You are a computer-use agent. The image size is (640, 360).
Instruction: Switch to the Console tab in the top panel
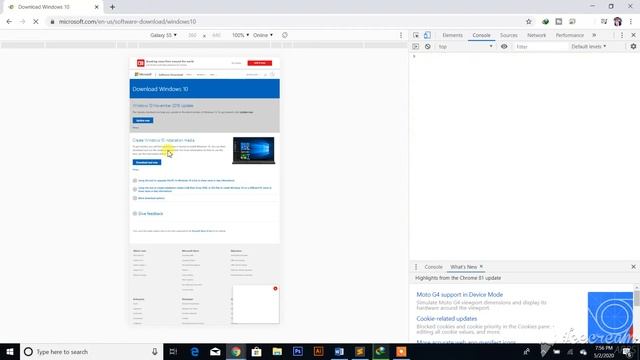pyautogui.click(x=481, y=35)
